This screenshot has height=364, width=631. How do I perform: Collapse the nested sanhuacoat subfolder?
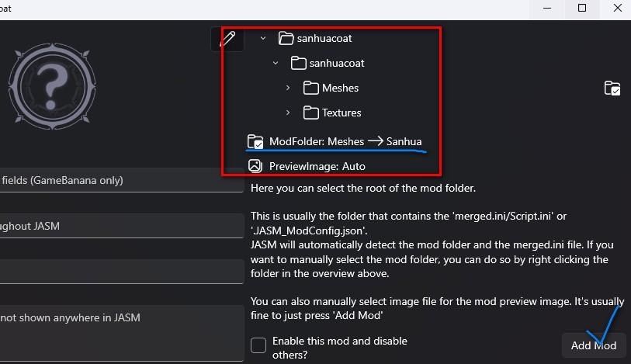[276, 63]
